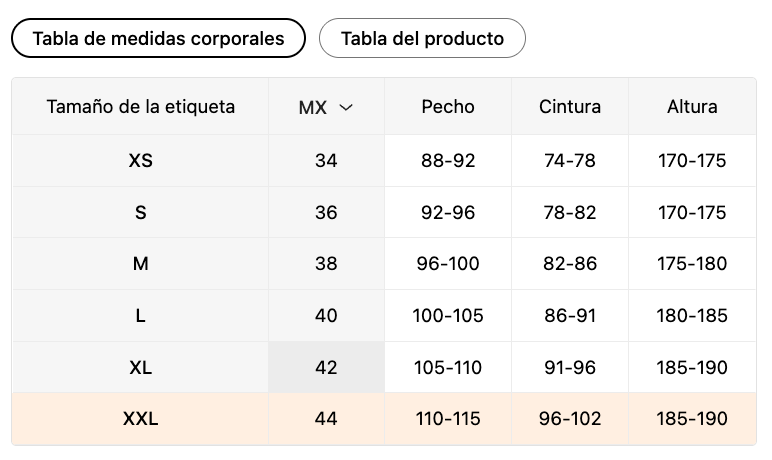This screenshot has height=460, width=772.
Task: Select the 86-91 waist measurement cell
Action: coord(570,316)
